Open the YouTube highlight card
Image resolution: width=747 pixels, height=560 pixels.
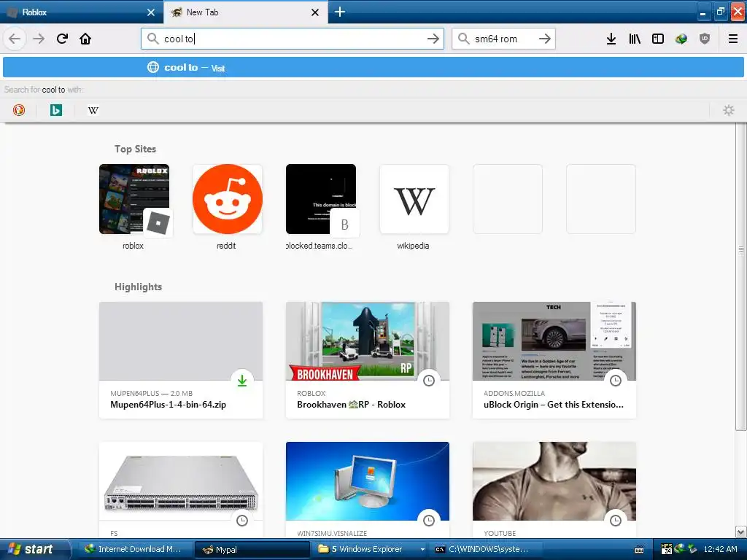(x=554, y=489)
